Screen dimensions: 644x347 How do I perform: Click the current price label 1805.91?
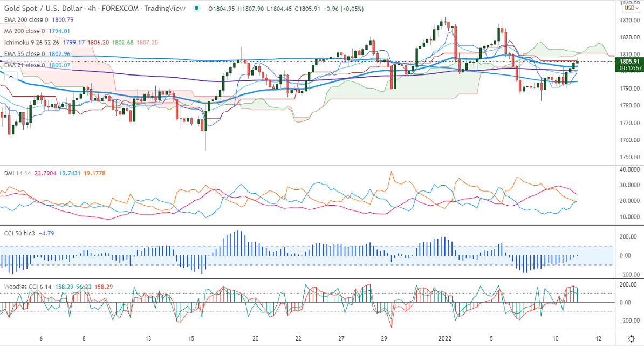point(629,62)
